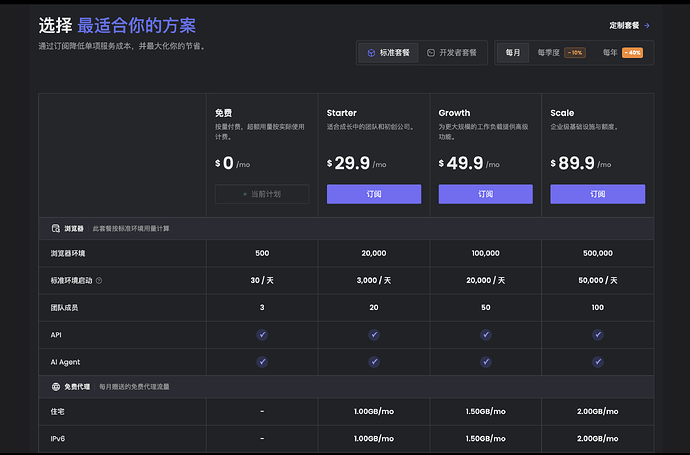Select the 标准套餐 standard plan tab

click(388, 53)
